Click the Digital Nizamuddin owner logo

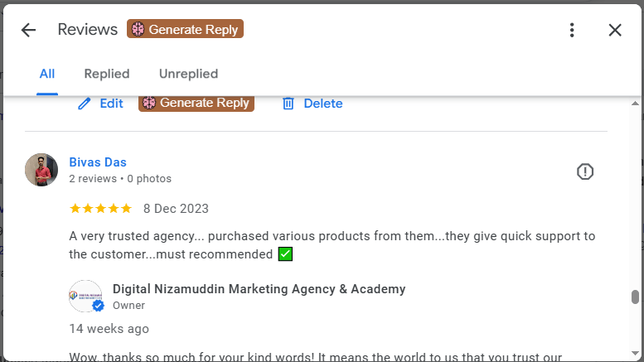[x=85, y=295]
